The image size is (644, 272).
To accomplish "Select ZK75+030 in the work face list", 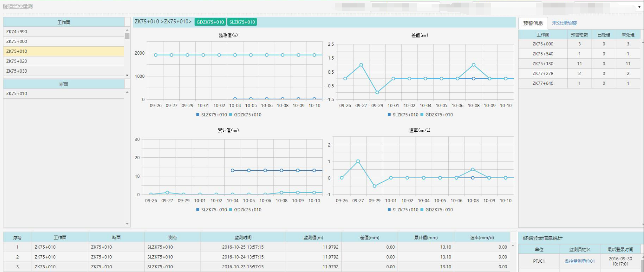I will coord(64,71).
